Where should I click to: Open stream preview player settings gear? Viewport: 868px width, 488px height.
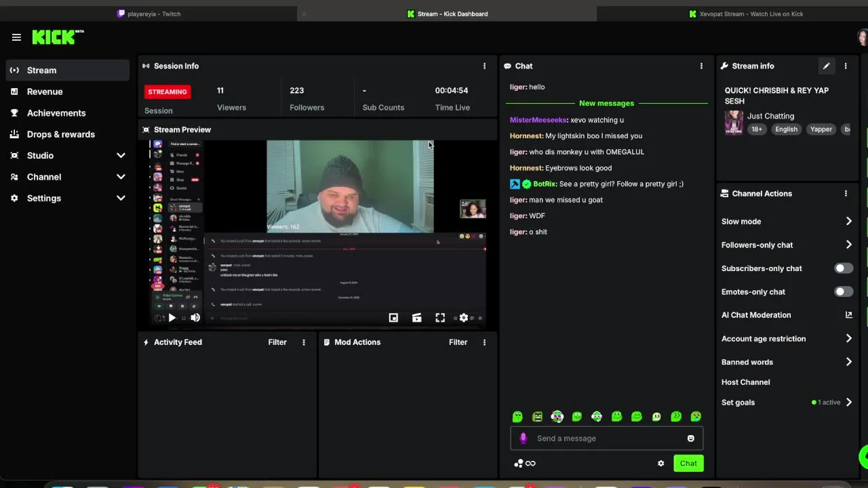pos(464,317)
